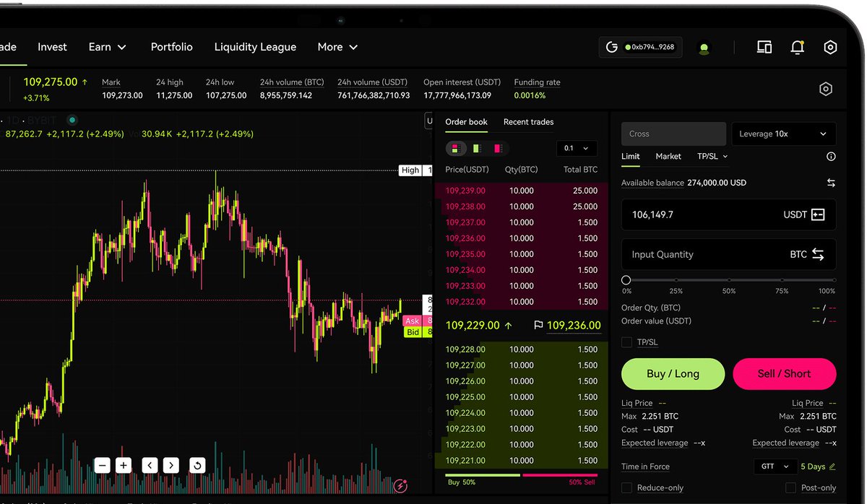Screen dimensions: 867x504
Task: Click the Time in Force label
Action: click(x=645, y=467)
